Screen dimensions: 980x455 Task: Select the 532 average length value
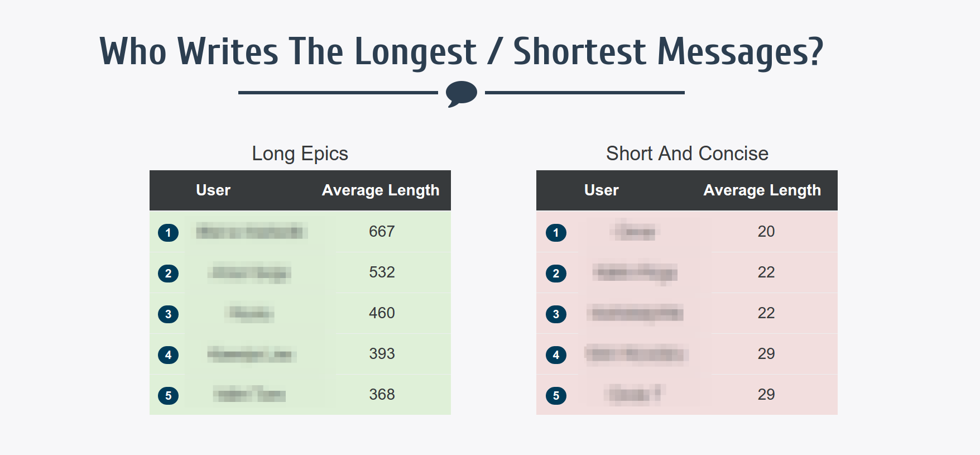pyautogui.click(x=382, y=272)
